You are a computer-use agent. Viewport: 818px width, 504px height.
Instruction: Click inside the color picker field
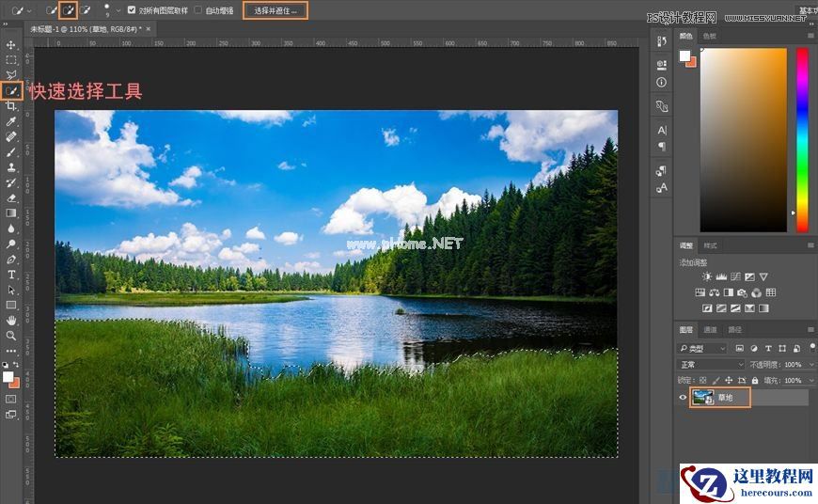pos(743,140)
